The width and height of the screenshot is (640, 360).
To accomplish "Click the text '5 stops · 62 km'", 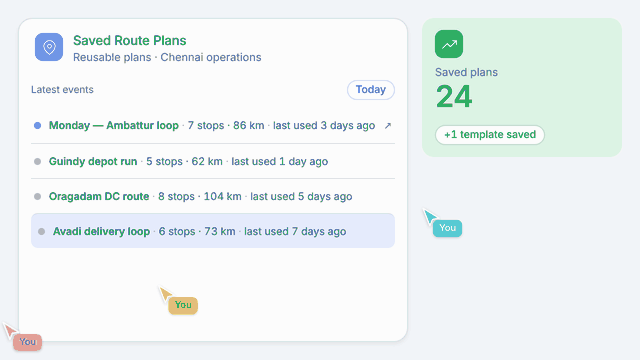I will click(x=184, y=161).
